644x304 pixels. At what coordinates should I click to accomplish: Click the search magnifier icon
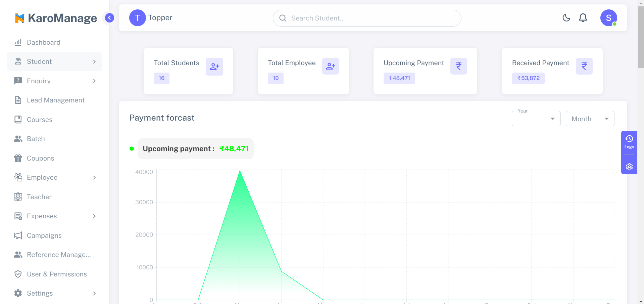[x=283, y=18]
